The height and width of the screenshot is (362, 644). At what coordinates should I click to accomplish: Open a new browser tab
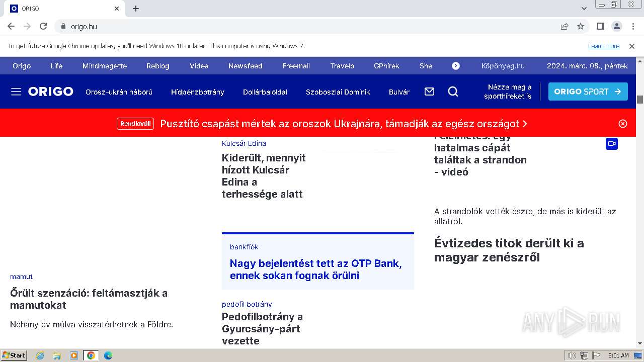136,9
